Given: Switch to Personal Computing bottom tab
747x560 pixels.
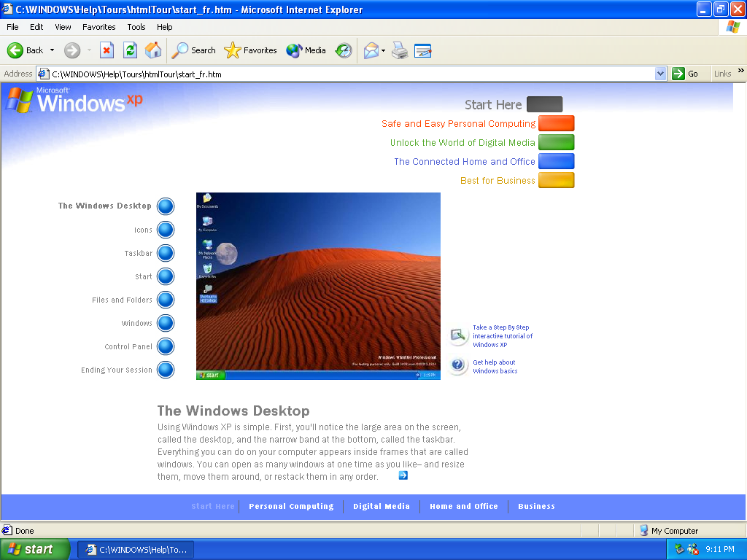Looking at the screenshot, I should [x=291, y=506].
